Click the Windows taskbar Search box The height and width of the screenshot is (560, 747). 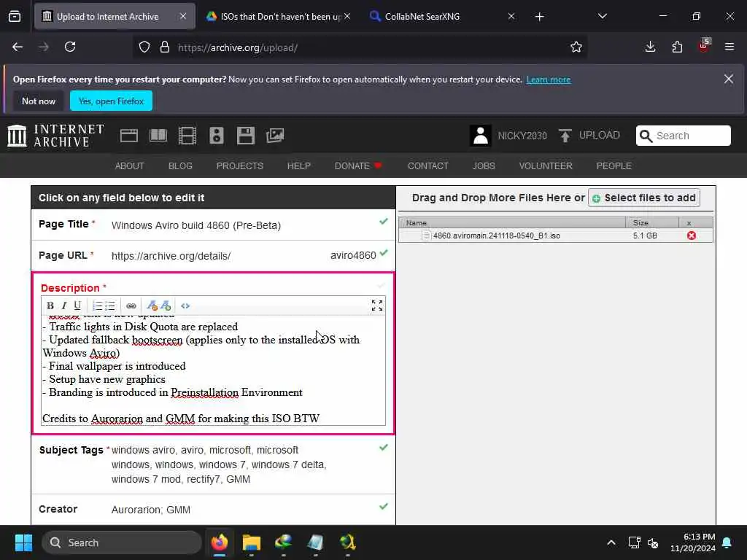click(x=122, y=542)
